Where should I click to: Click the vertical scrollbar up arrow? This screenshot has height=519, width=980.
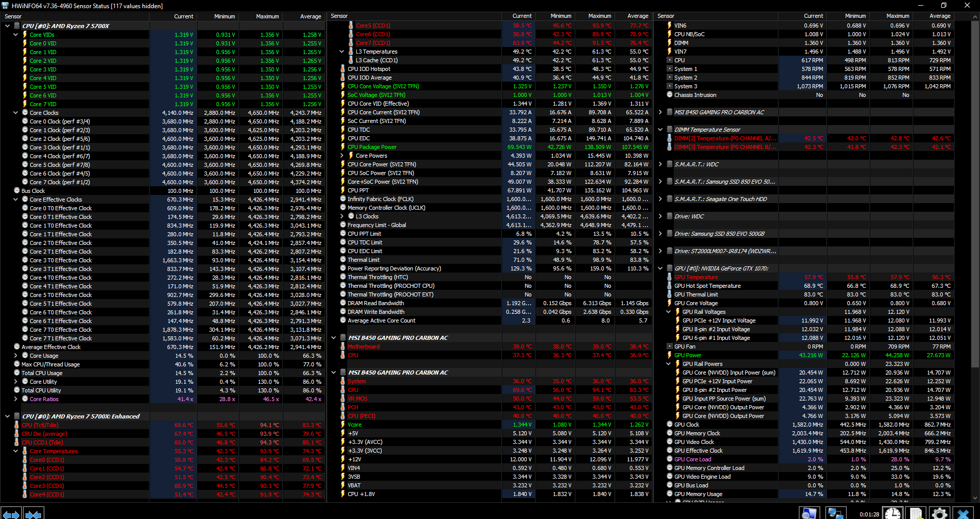coord(975,16)
